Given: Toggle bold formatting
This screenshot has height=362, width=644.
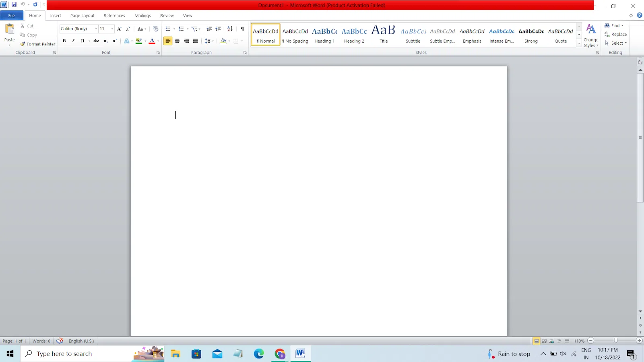Looking at the screenshot, I should (64, 41).
